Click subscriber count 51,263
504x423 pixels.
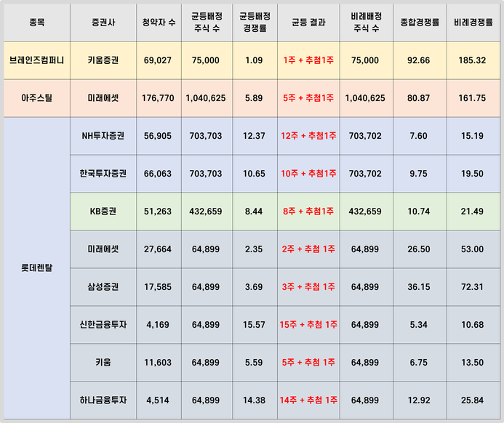[158, 211]
